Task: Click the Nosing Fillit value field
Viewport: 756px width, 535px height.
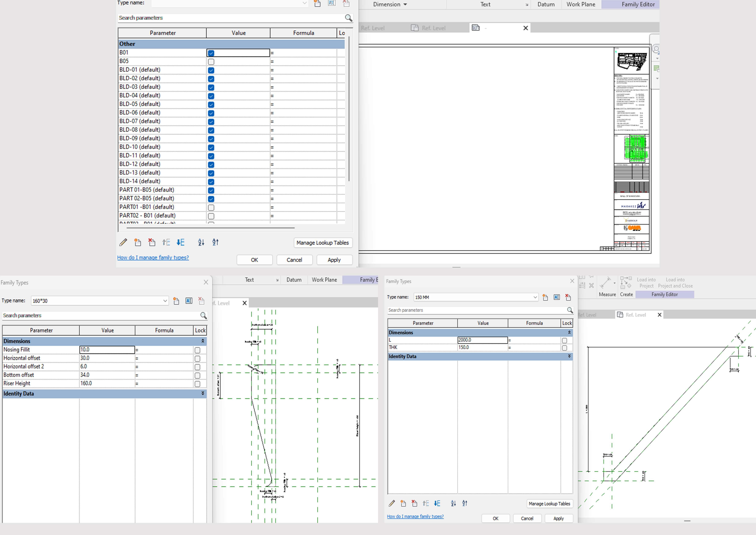Action: click(x=107, y=350)
